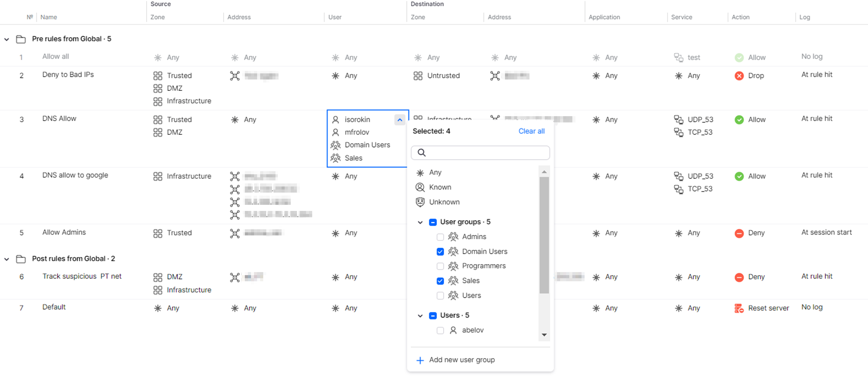The height and width of the screenshot is (377, 868).
Task: Click At session start log value
Action: 826,233
